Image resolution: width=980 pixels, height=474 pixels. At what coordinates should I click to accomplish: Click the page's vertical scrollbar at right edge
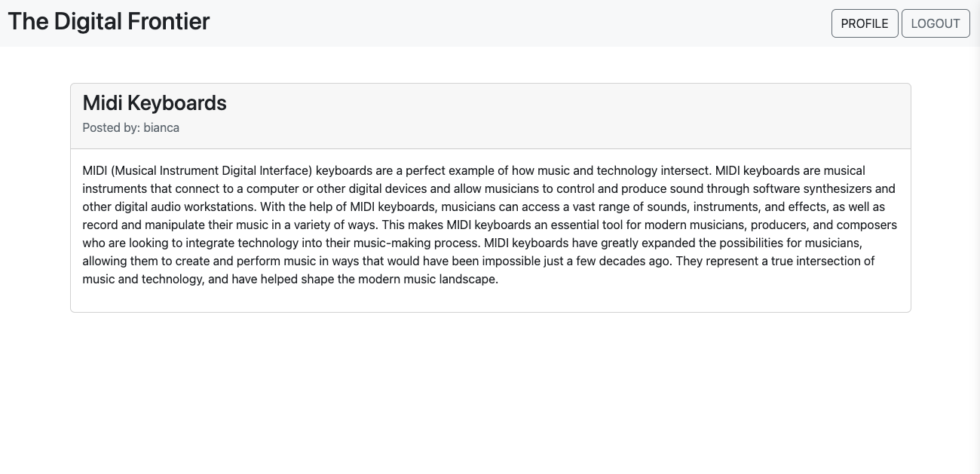975,237
